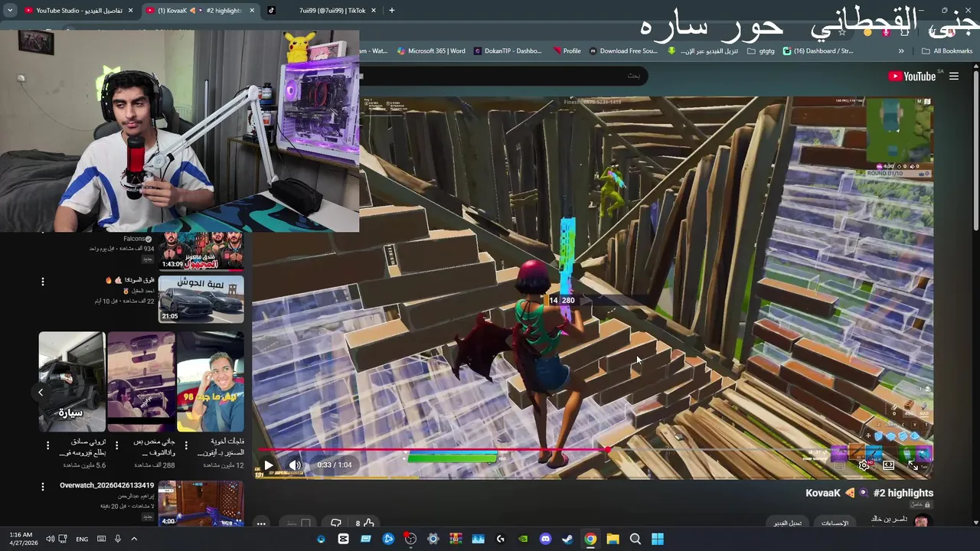980x551 pixels.
Task: Click the channel avatar below video
Action: tap(921, 522)
